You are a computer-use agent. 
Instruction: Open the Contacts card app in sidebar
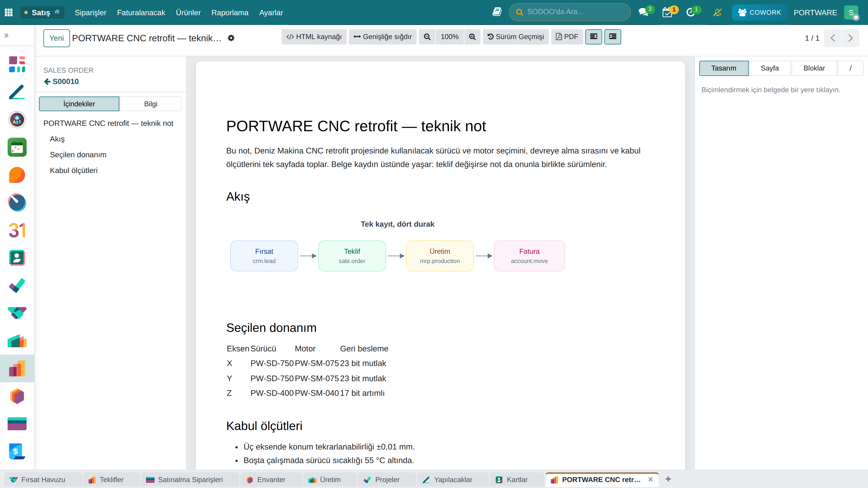[17, 258]
